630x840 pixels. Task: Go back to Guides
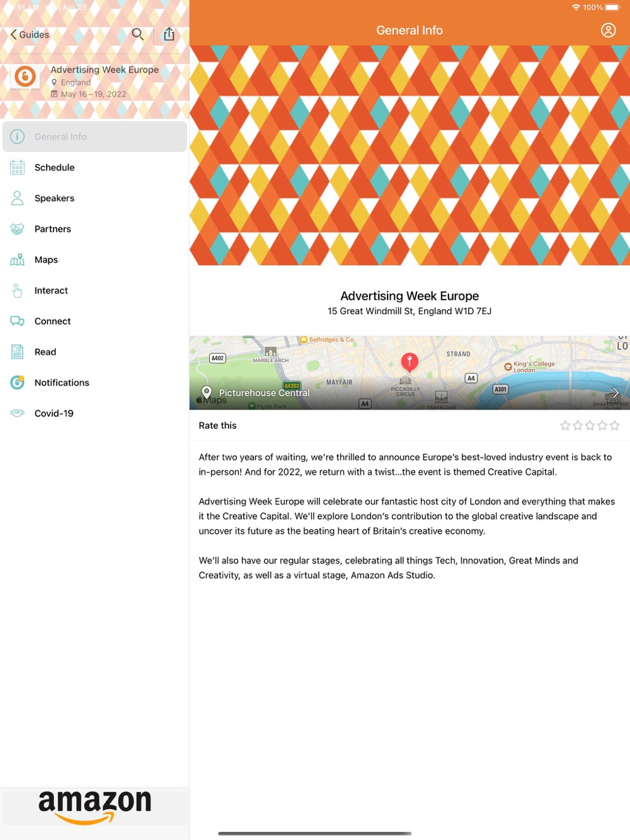click(x=30, y=35)
